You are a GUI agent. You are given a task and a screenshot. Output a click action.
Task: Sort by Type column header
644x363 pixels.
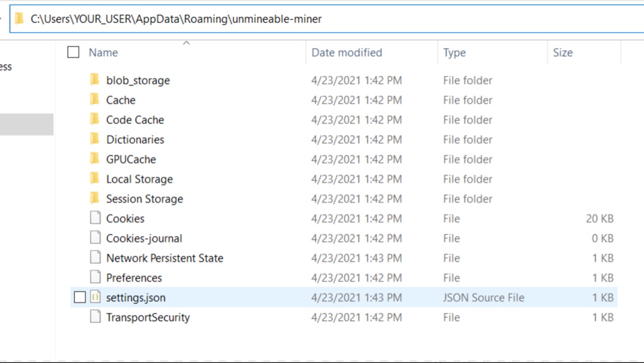[454, 52]
